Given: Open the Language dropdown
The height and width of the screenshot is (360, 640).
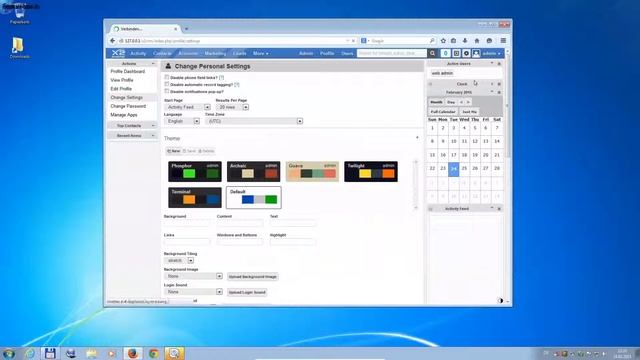Looking at the screenshot, I should [182, 121].
